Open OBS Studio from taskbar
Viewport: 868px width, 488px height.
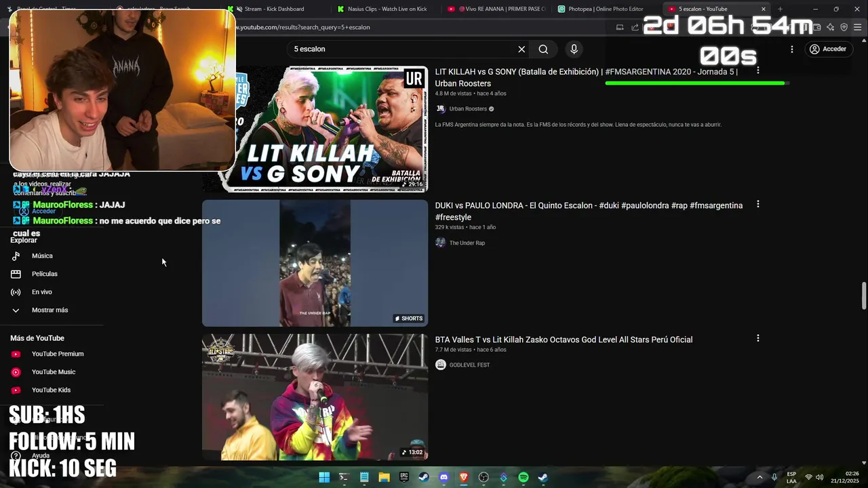pos(484,477)
